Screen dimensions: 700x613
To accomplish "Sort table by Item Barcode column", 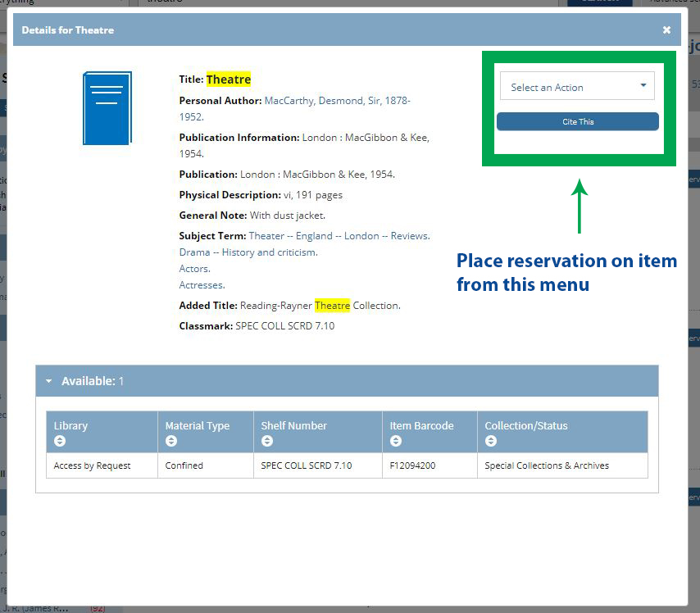I will click(x=396, y=441).
